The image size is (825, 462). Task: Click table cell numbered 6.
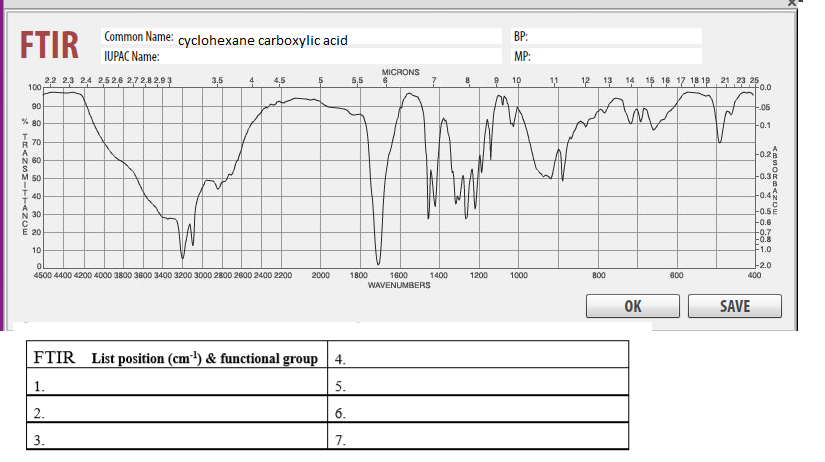pos(478,409)
